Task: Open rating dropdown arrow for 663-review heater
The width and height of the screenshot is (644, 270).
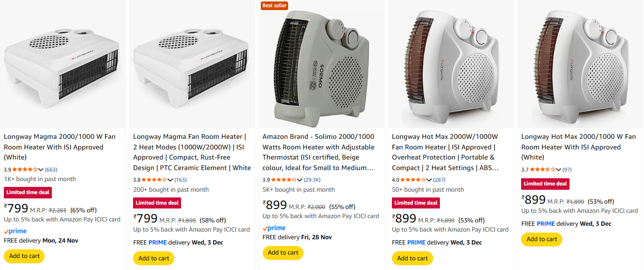Action: tap(41, 170)
